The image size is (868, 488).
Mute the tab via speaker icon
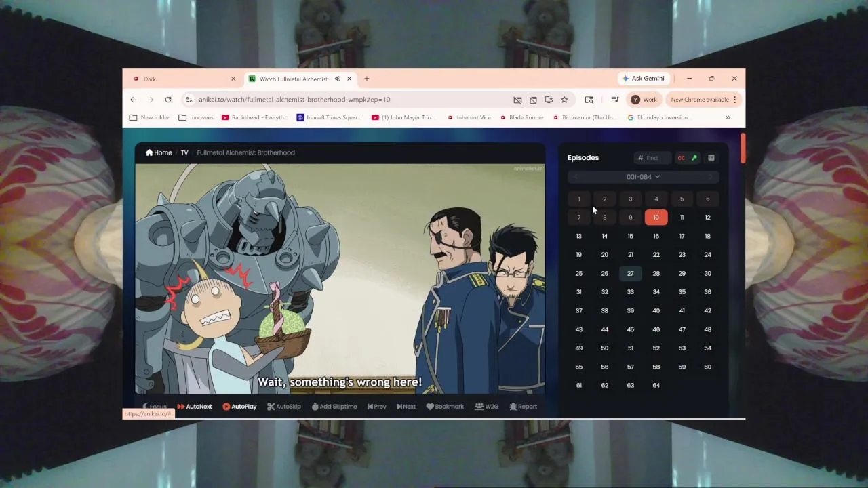[x=337, y=79]
